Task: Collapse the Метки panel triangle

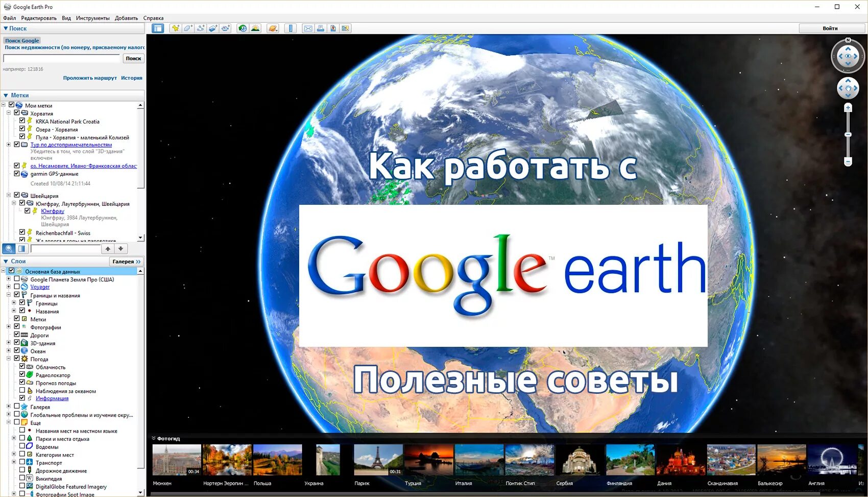Action: tap(6, 96)
